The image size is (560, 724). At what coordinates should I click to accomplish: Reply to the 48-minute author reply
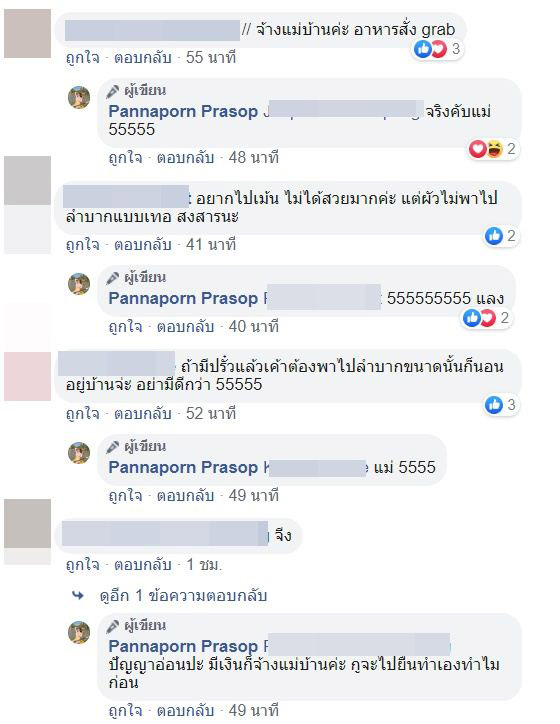[x=185, y=157]
